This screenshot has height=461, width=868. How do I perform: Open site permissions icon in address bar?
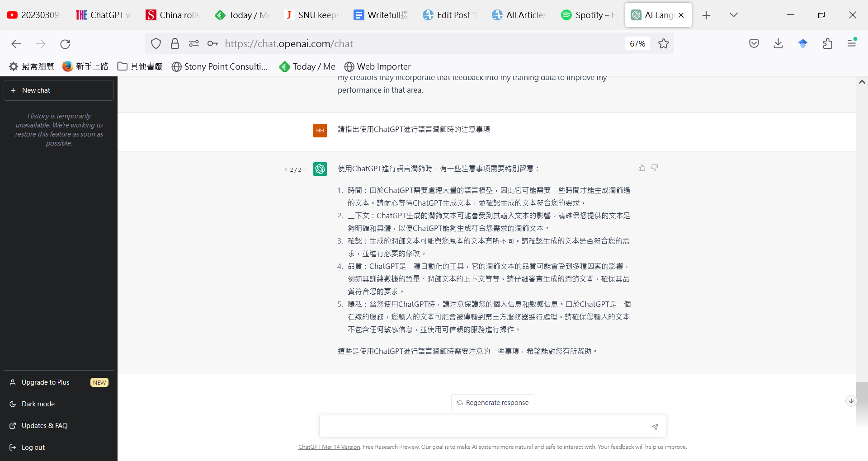[194, 44]
